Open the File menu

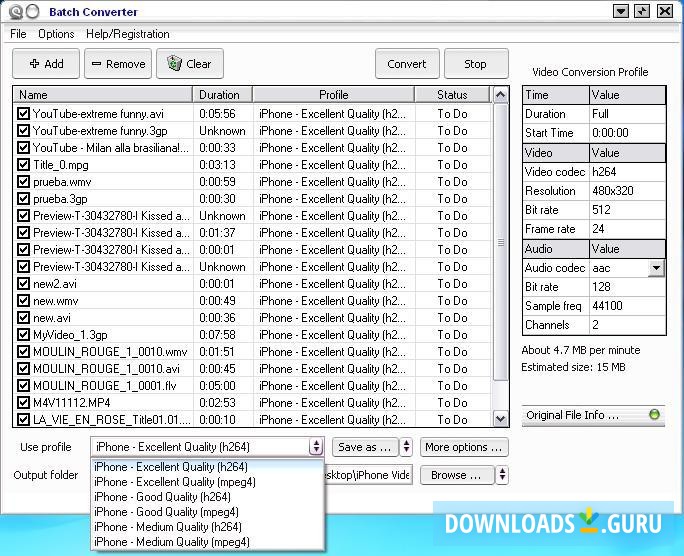pos(18,34)
